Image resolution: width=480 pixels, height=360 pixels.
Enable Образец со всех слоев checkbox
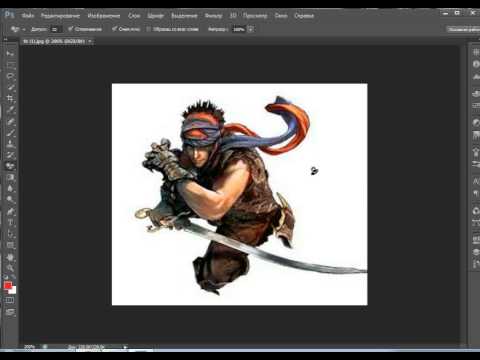pos(149,29)
